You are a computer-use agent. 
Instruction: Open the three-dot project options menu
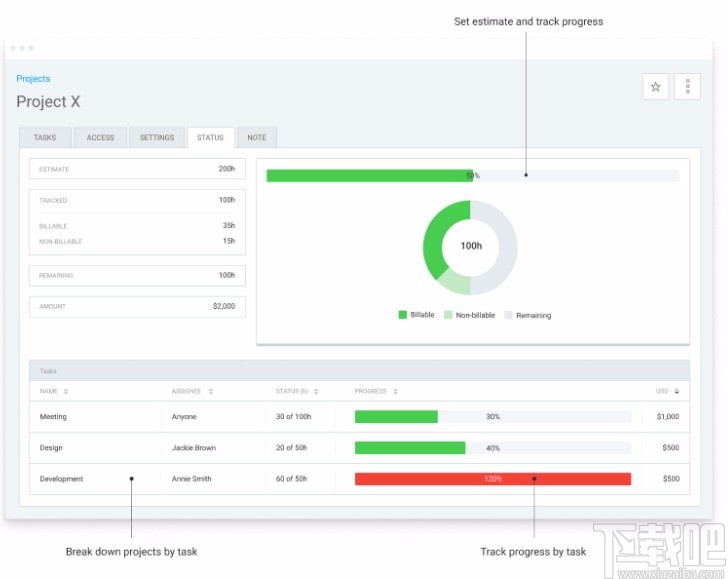(x=687, y=86)
